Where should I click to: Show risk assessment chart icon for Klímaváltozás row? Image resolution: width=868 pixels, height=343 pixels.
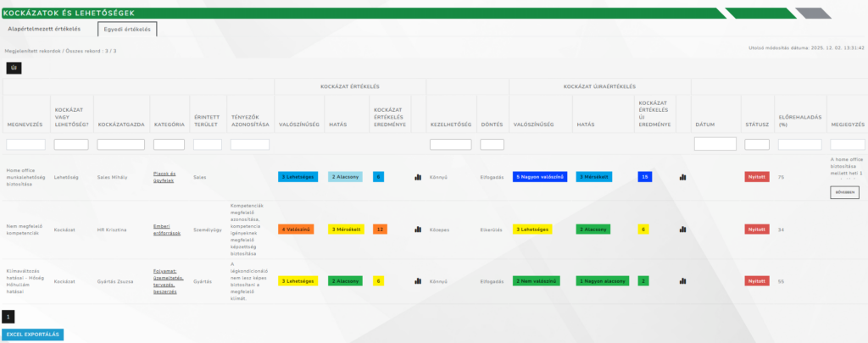pos(418,281)
